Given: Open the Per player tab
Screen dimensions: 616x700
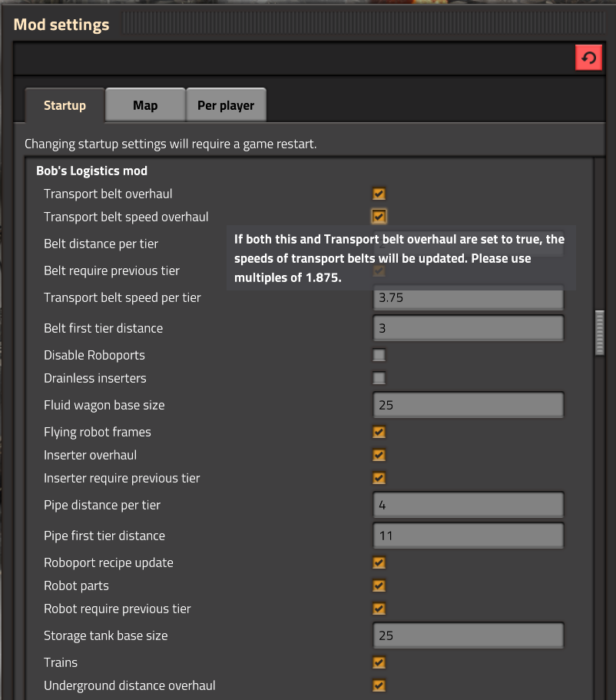Looking at the screenshot, I should 226,105.
